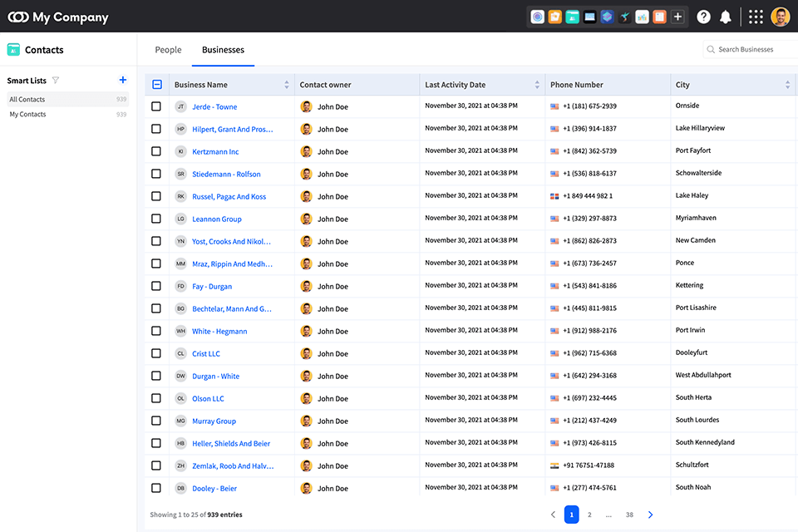
Task: Open the black laptop app icon
Action: pyautogui.click(x=590, y=17)
